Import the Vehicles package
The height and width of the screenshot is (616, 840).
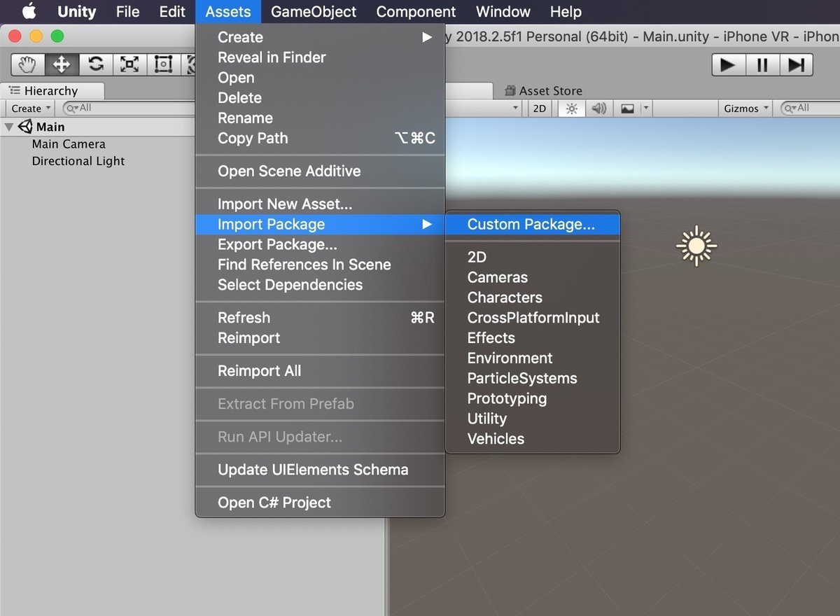533,440
